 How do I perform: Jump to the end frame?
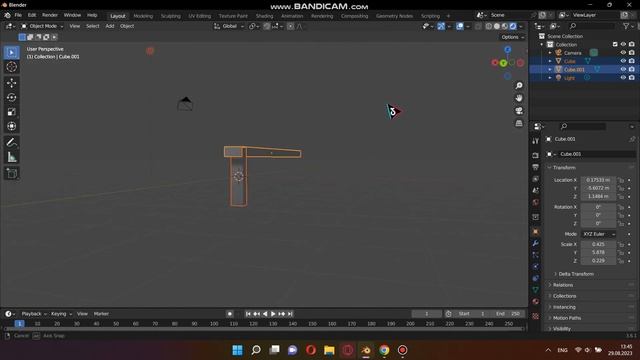pyautogui.click(x=290, y=314)
